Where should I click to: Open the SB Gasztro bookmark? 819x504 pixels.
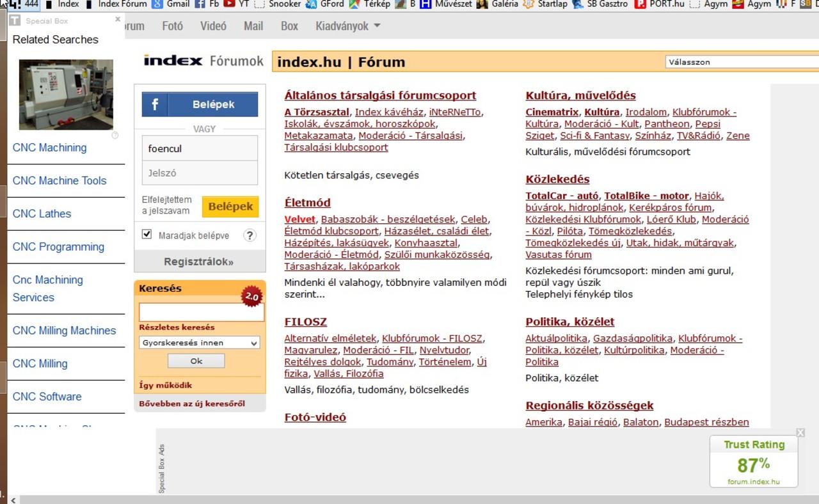point(600,4)
